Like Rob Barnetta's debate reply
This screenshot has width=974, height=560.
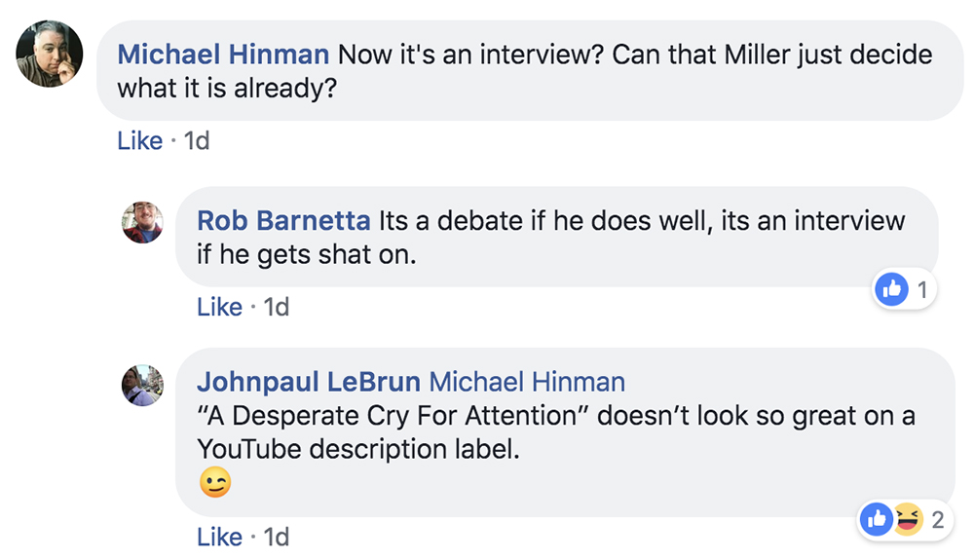click(x=219, y=307)
